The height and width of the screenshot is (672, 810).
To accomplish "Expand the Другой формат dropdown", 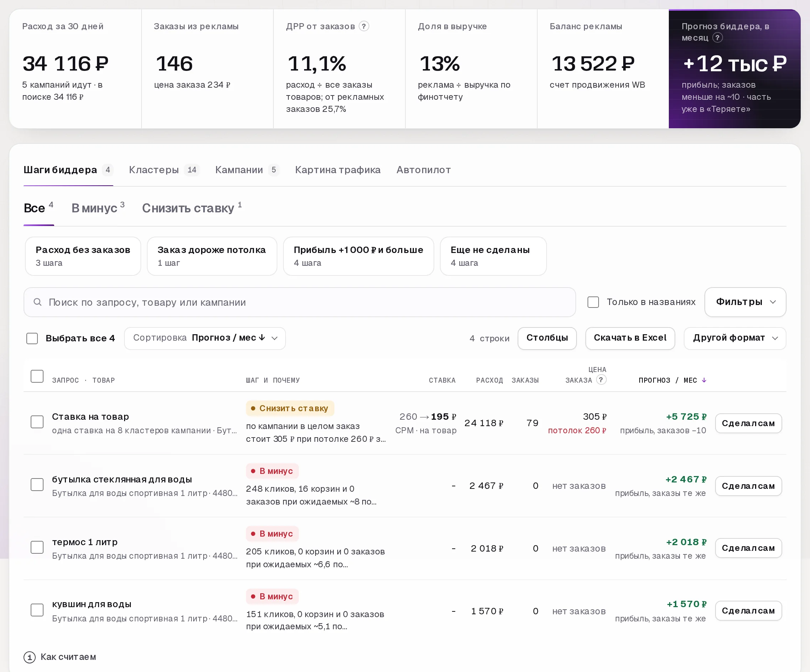I will tap(735, 338).
